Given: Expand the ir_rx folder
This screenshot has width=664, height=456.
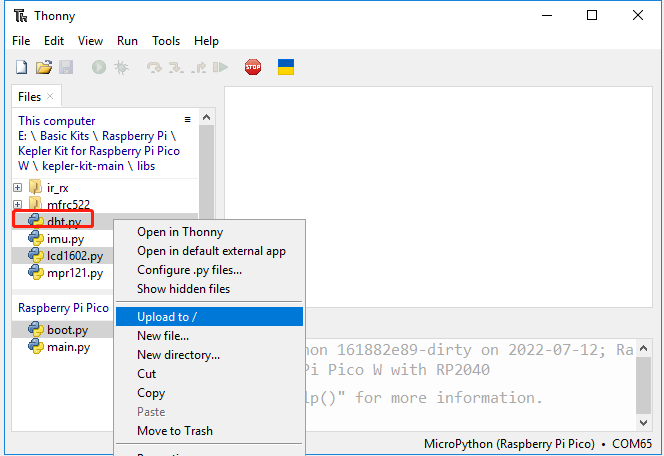Looking at the screenshot, I should point(17,187).
